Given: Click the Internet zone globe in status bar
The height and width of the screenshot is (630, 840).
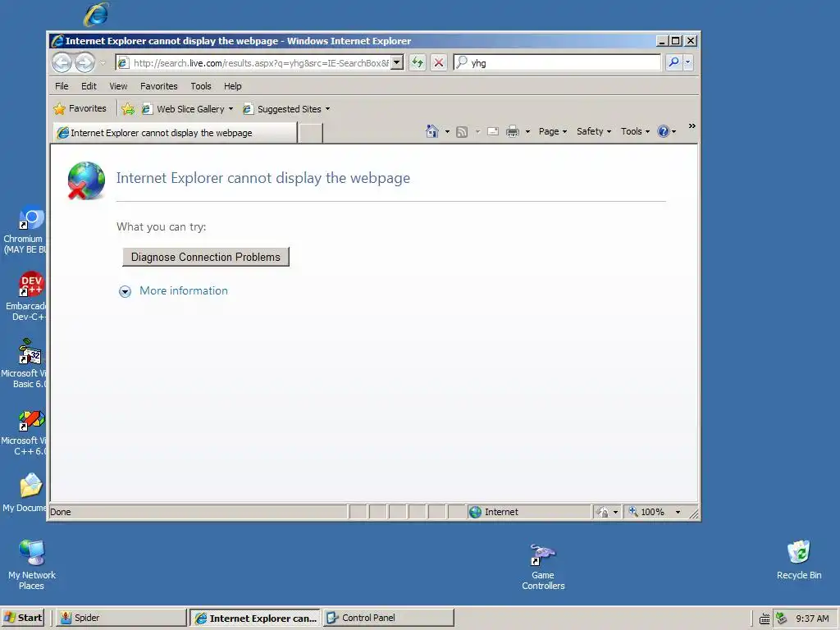Looking at the screenshot, I should coord(475,512).
